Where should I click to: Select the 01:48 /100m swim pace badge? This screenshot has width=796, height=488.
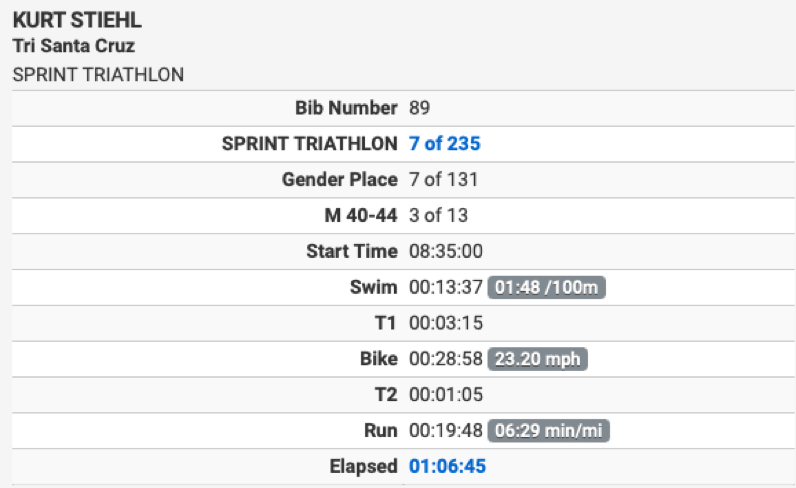(546, 287)
